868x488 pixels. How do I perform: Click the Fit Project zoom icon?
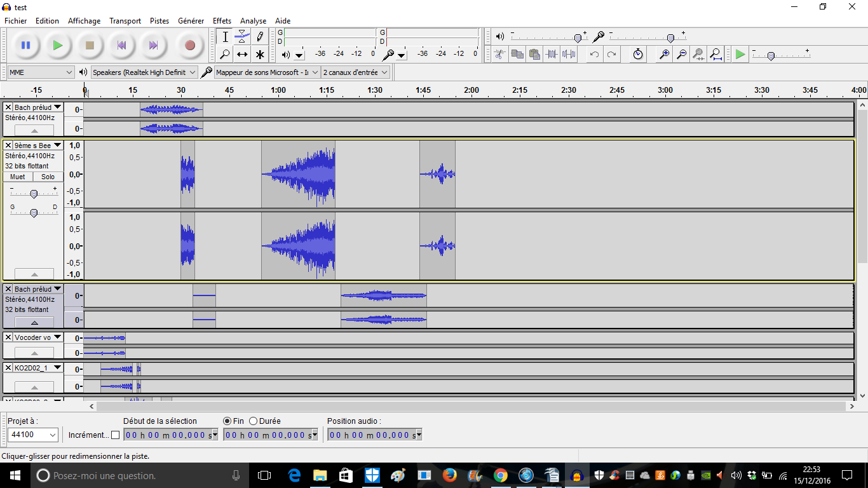tap(715, 55)
